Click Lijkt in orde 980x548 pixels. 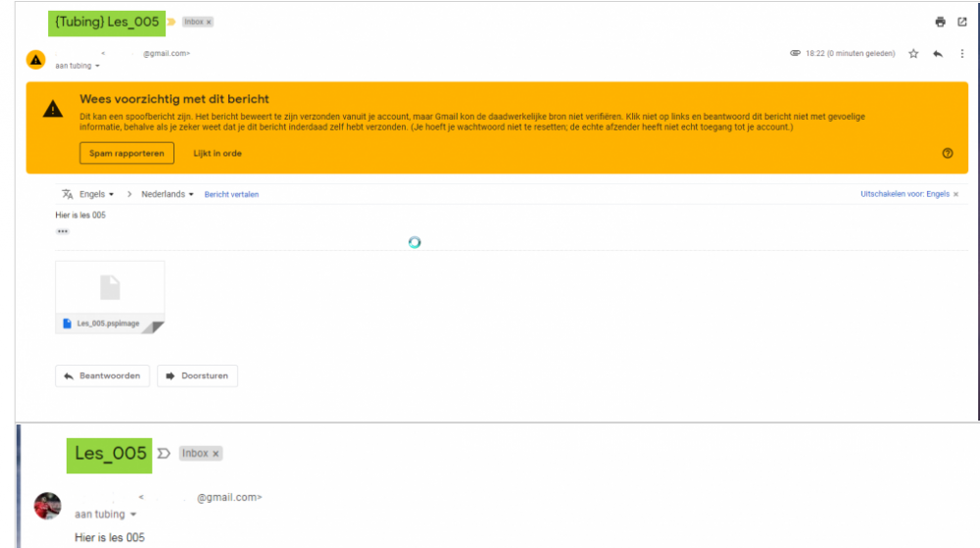[217, 153]
